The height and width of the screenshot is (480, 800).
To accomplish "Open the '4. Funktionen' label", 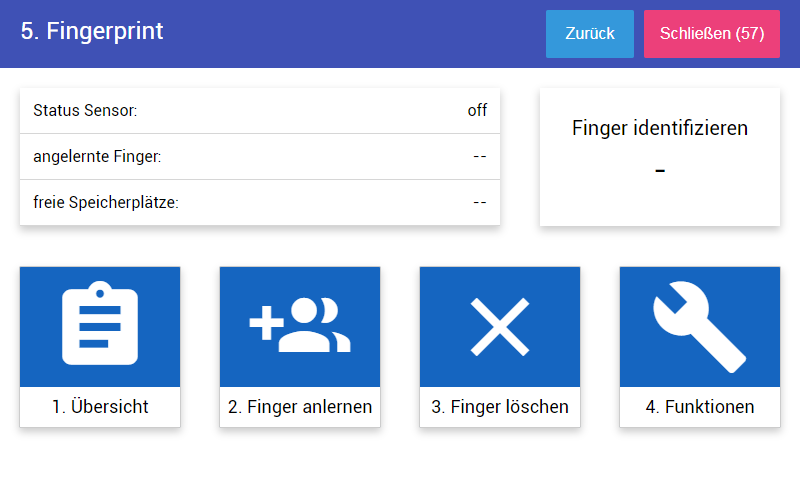I will (x=700, y=407).
